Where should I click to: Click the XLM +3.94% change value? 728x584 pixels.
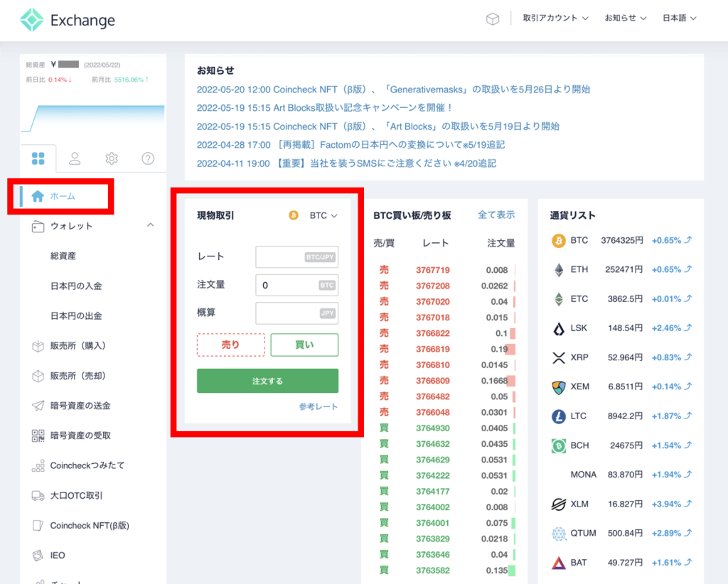point(666,504)
